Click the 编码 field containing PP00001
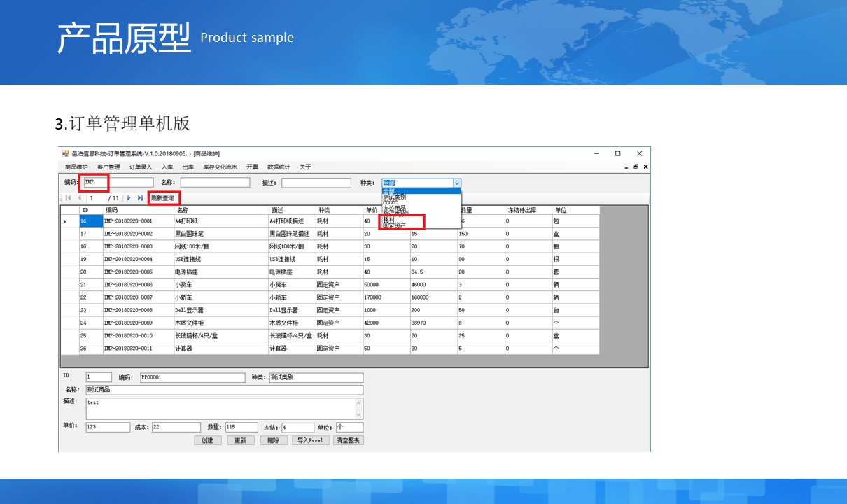847x504 pixels. click(192, 378)
